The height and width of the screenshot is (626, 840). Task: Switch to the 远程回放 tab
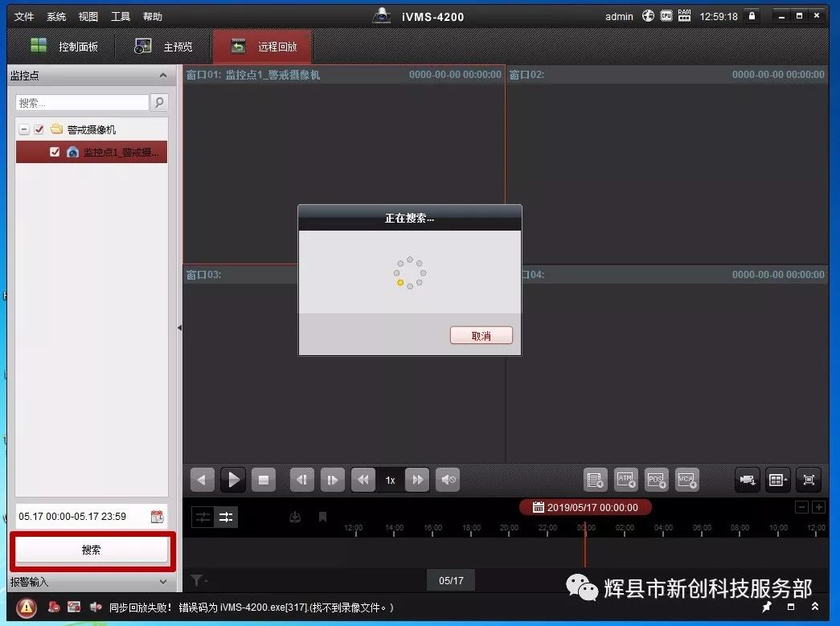263,47
